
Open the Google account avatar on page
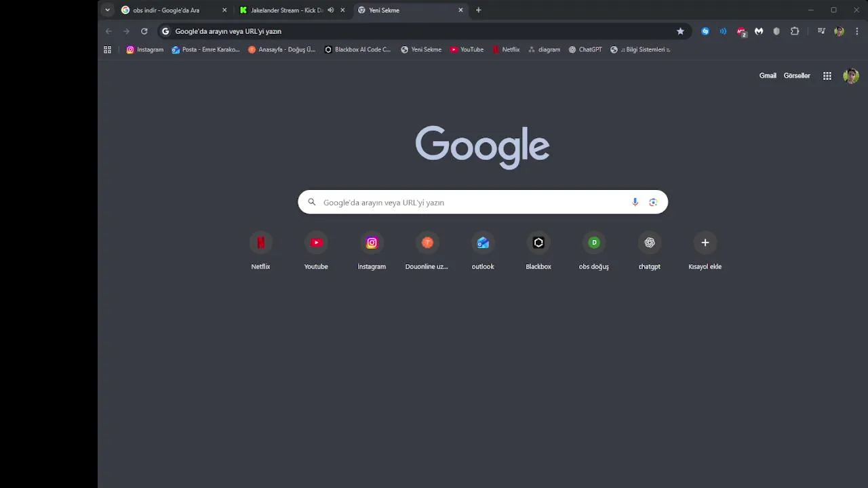tap(851, 76)
